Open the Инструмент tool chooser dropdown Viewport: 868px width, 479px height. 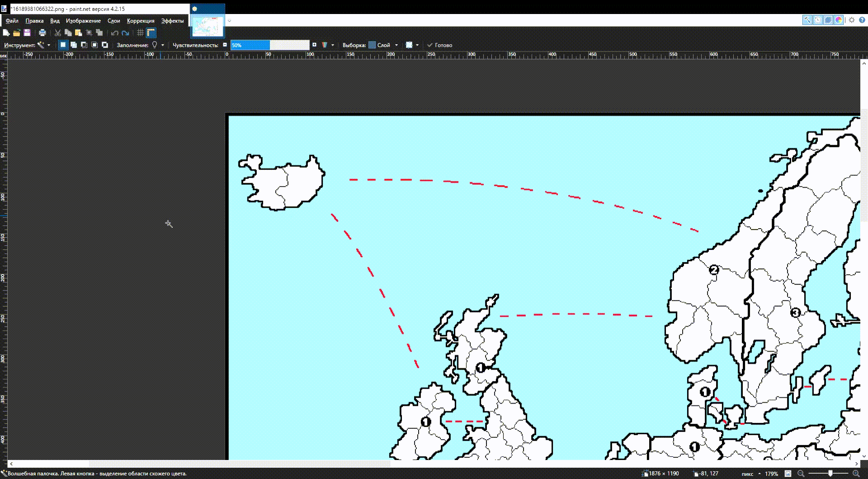49,45
